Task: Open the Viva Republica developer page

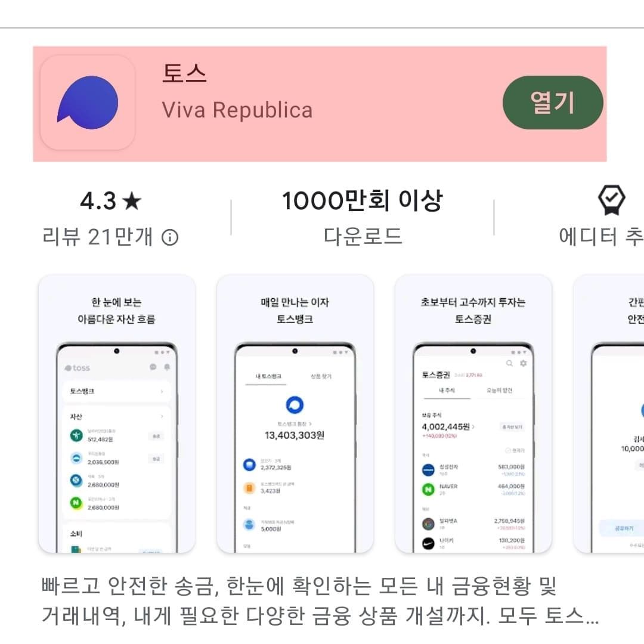Action: pos(237,110)
